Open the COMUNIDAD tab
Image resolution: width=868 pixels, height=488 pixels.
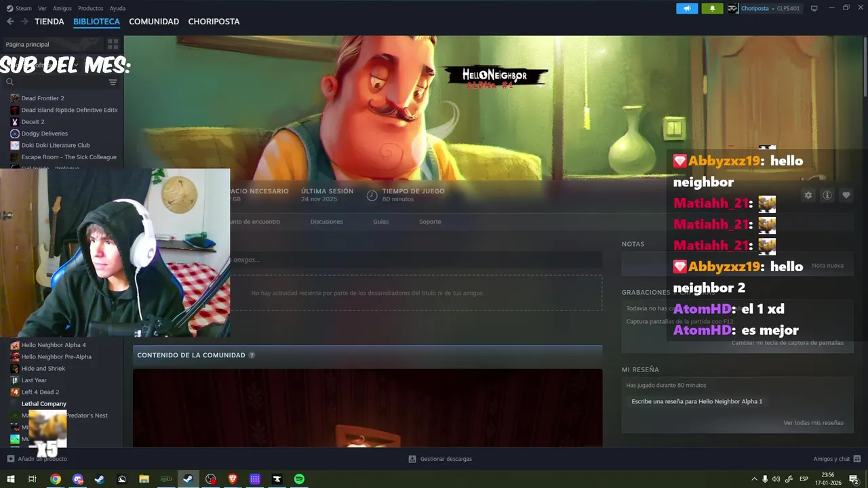pos(154,22)
